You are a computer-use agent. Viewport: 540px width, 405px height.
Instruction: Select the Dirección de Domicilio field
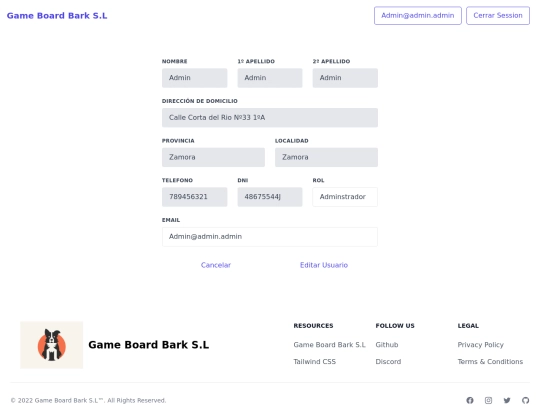click(270, 118)
